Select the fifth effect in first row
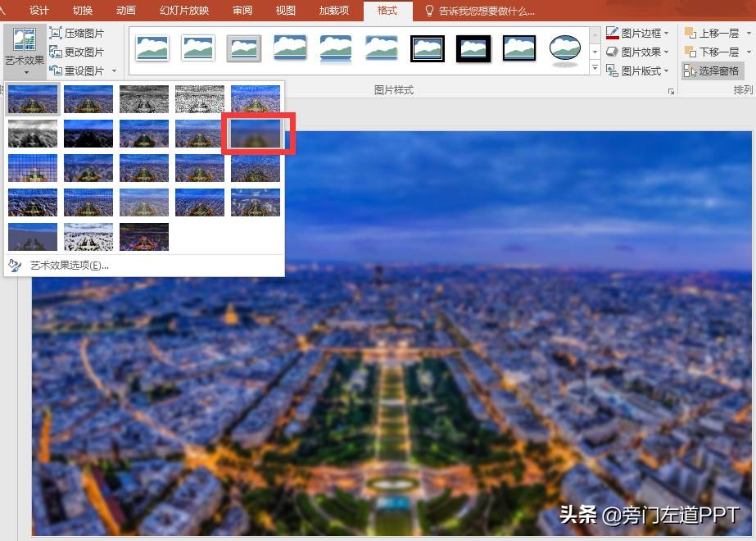Viewport: 756px width, 541px height. coord(255,99)
